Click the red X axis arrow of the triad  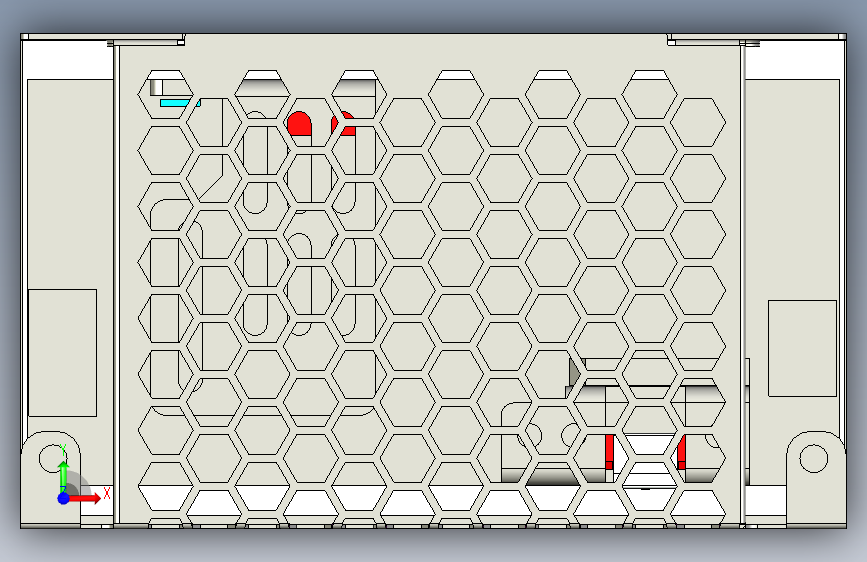click(86, 498)
